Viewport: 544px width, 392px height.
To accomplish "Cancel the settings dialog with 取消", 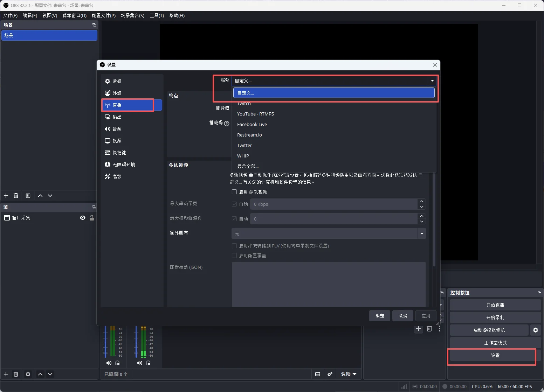I will (403, 316).
